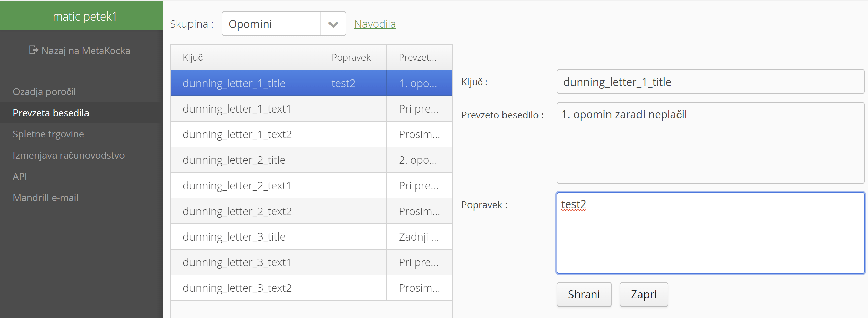Open Ozadja poročil in sidebar
This screenshot has height=318, width=868.
tap(44, 92)
